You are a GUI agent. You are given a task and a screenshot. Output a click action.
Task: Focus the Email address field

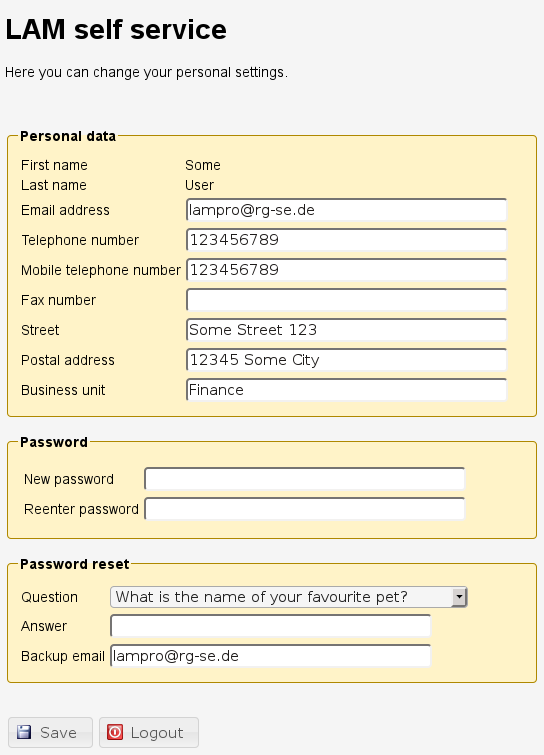[346, 210]
